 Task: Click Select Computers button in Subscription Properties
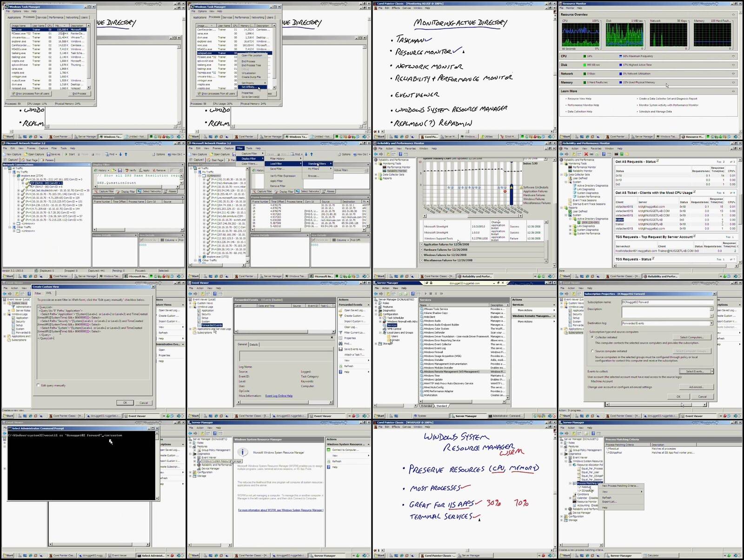[x=691, y=337]
